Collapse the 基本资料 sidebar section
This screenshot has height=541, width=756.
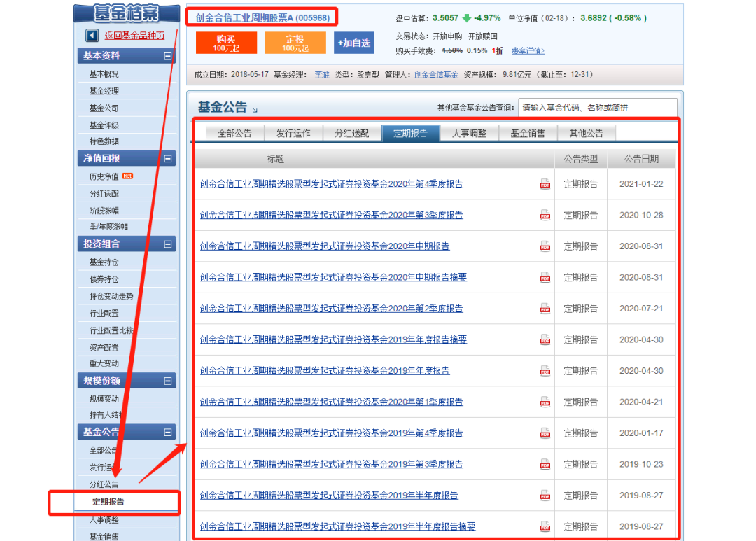coord(167,56)
